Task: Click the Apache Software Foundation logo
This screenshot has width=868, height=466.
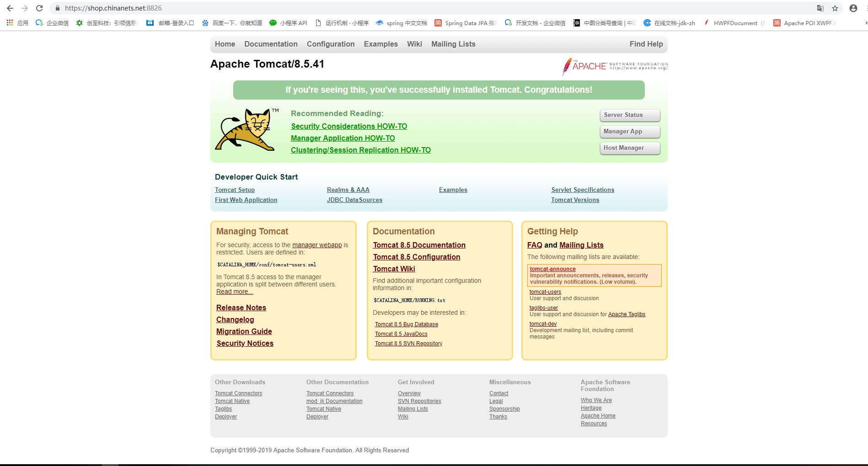Action: [615, 66]
